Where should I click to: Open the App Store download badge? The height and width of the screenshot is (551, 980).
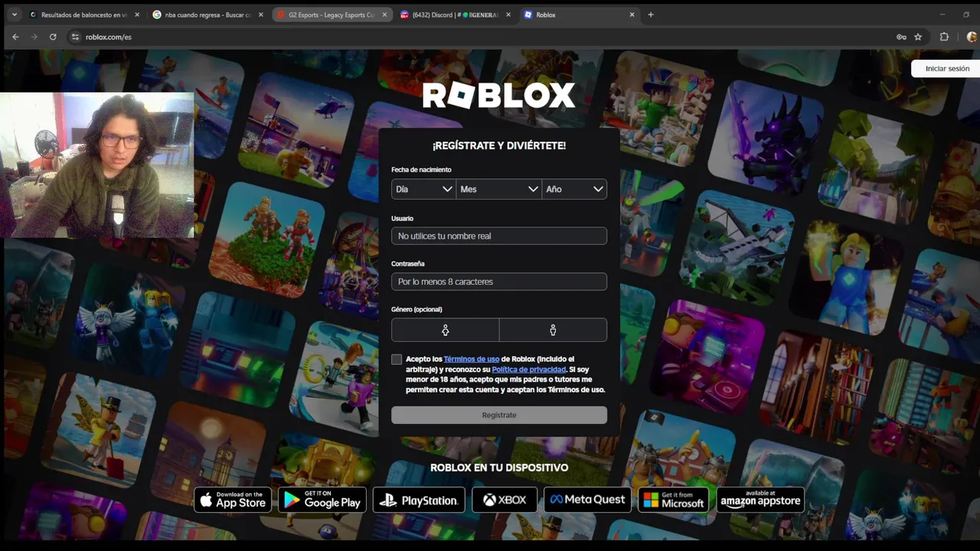pyautogui.click(x=233, y=500)
